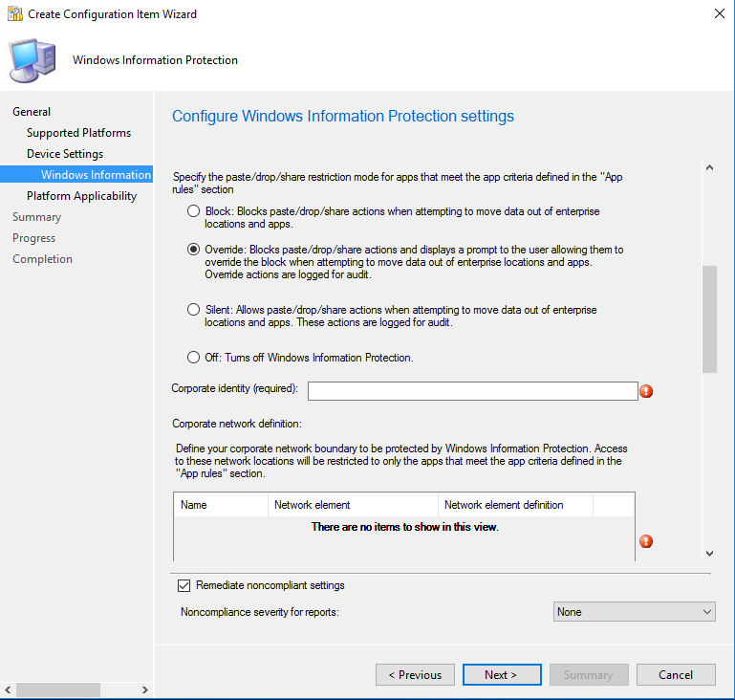Cancel the configuration wizard
This screenshot has width=735, height=700.
[675, 675]
